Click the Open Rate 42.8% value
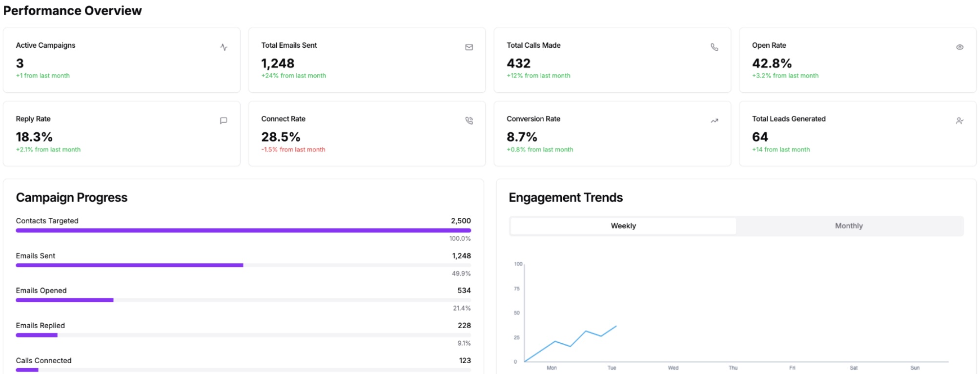This screenshot has height=374, width=980. (x=772, y=63)
